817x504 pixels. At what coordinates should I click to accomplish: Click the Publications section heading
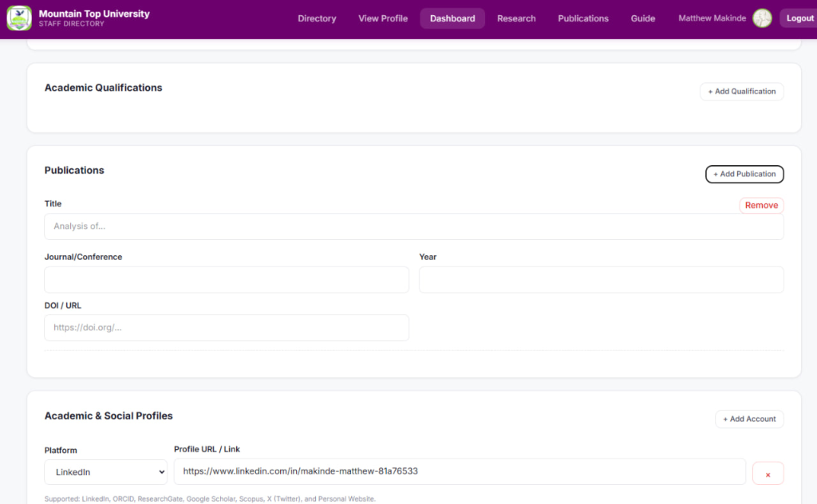point(74,170)
